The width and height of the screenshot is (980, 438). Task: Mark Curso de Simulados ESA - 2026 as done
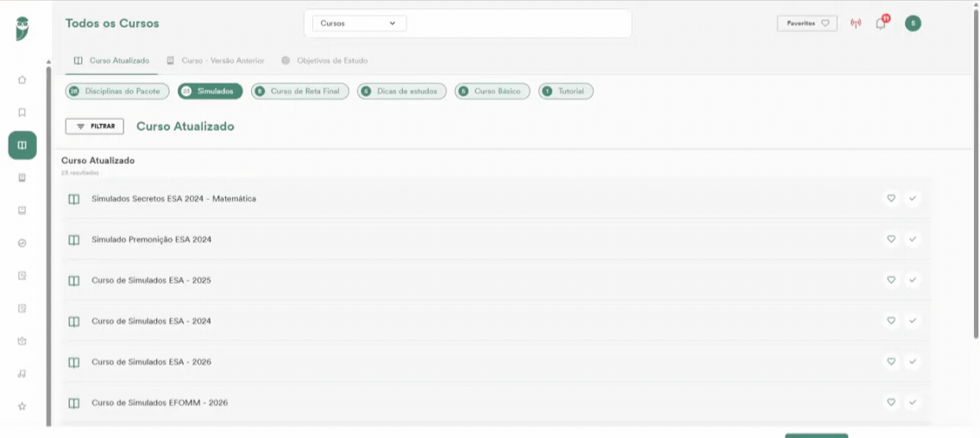point(913,361)
